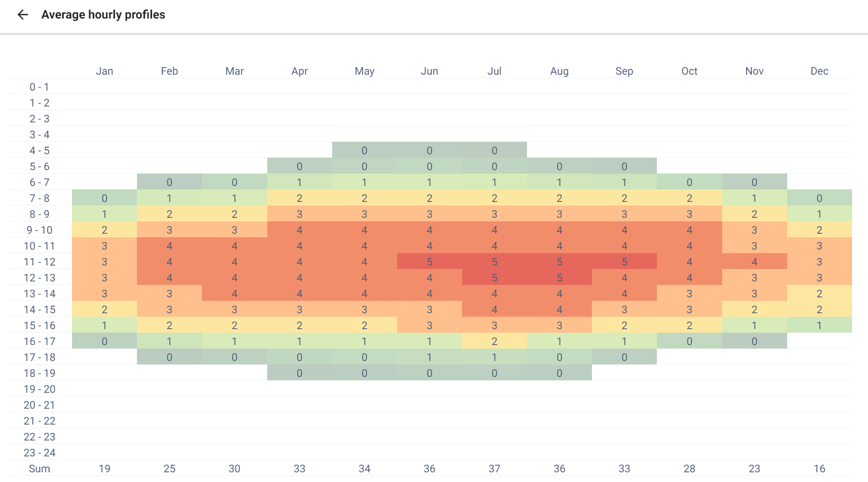Go back using the left arrow

tap(23, 15)
